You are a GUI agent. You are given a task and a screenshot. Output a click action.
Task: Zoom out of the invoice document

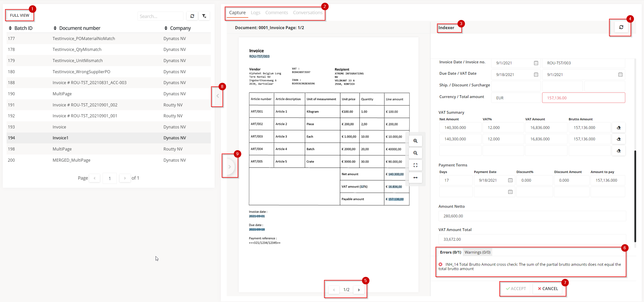pos(415,153)
